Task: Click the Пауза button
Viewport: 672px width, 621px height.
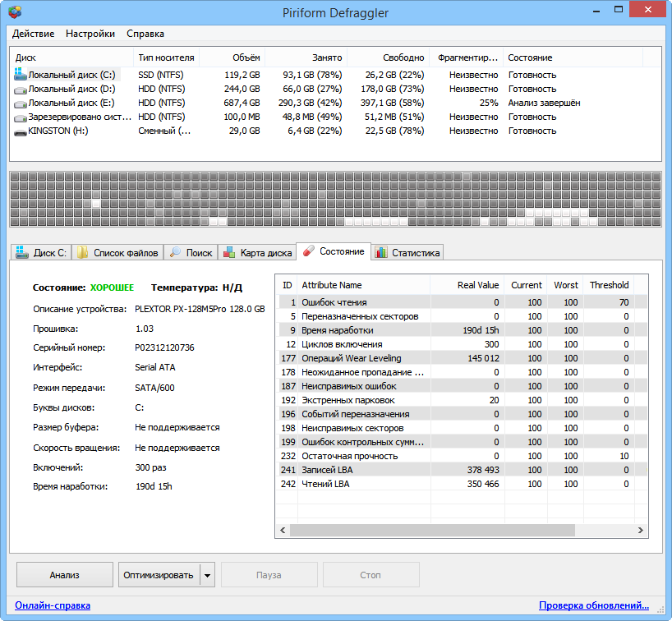Action: tap(269, 575)
